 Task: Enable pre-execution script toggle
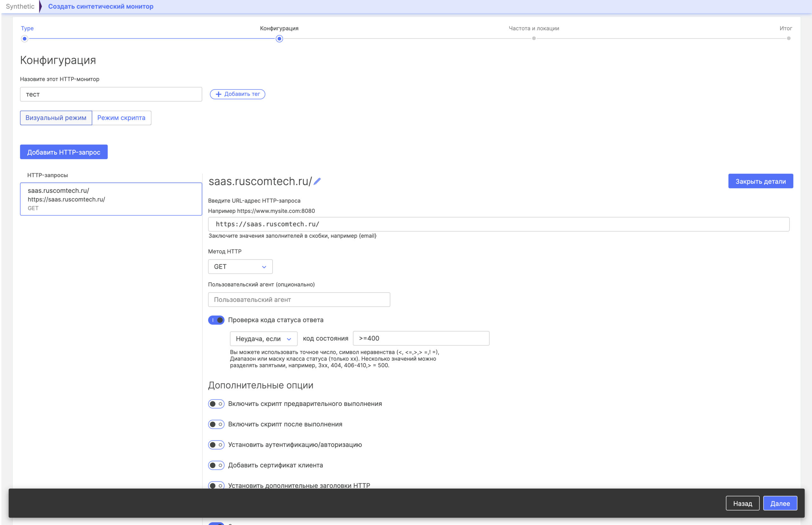point(216,404)
